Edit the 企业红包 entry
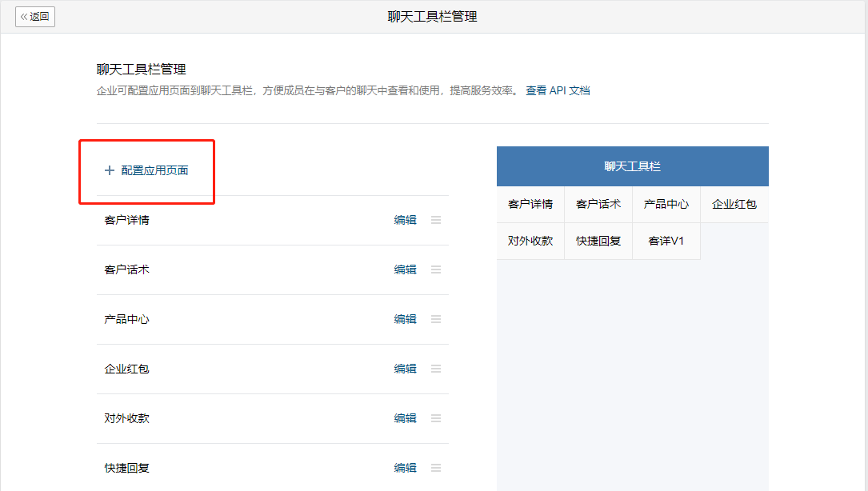 coord(406,369)
